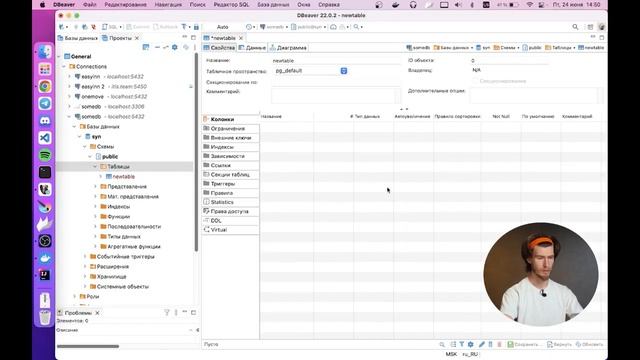Select the Права доступа section

click(x=230, y=211)
